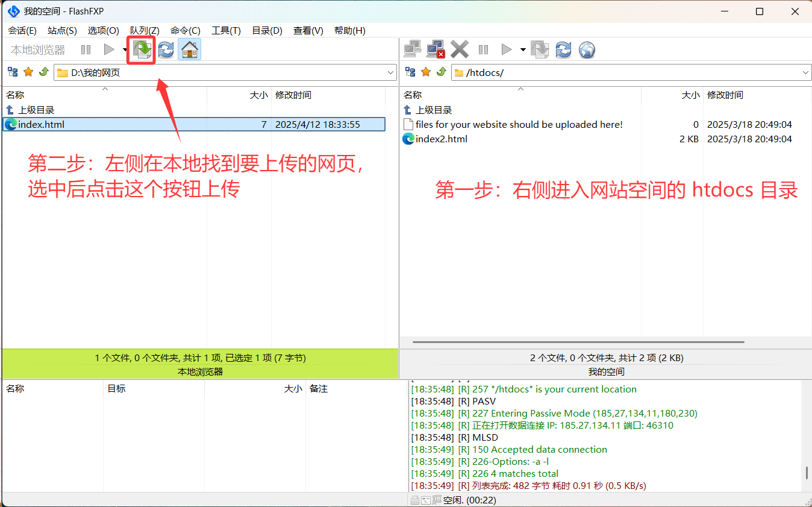The width and height of the screenshot is (812, 507).
Task: Click the 本地浏览器 toolbar label
Action: click(38, 49)
